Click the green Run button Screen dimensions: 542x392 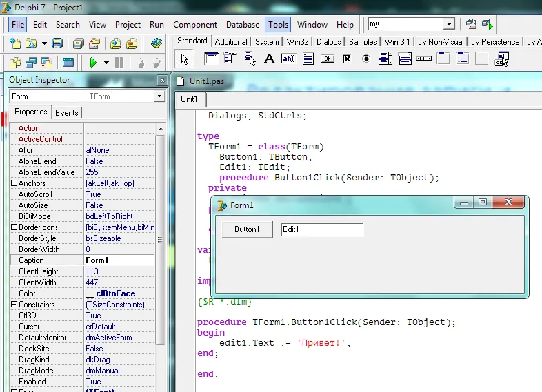click(93, 63)
